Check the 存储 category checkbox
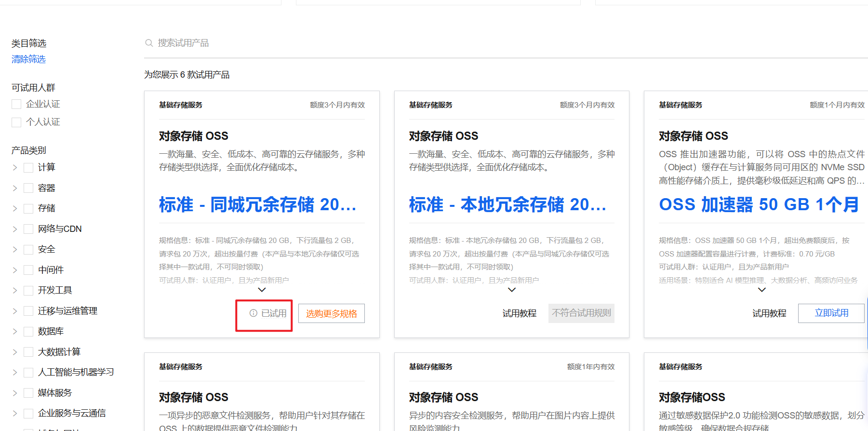The image size is (868, 431). 28,208
